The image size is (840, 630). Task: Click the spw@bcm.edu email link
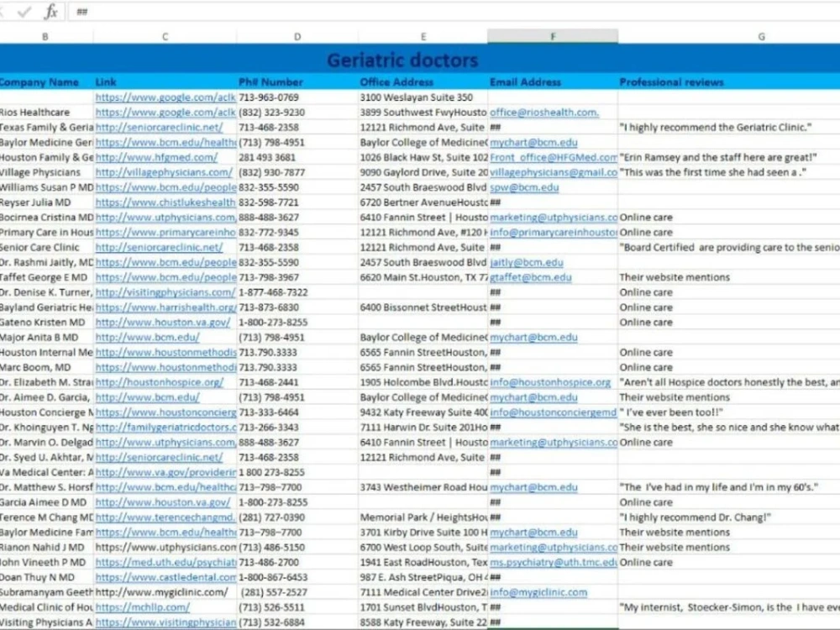[x=524, y=187]
